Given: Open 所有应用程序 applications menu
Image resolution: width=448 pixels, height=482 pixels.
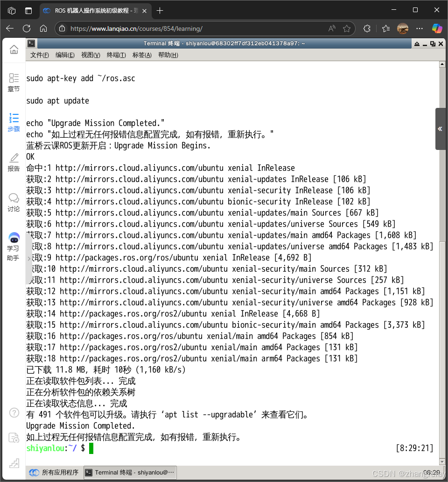Looking at the screenshot, I should pos(54,473).
